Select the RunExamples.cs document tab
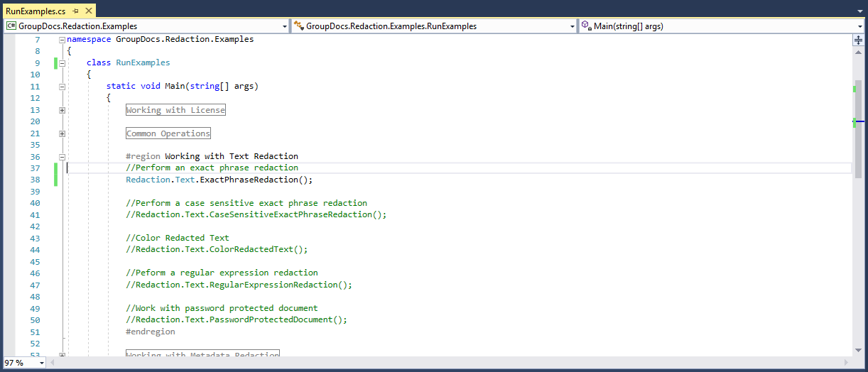The height and width of the screenshot is (372, 868). pos(36,11)
